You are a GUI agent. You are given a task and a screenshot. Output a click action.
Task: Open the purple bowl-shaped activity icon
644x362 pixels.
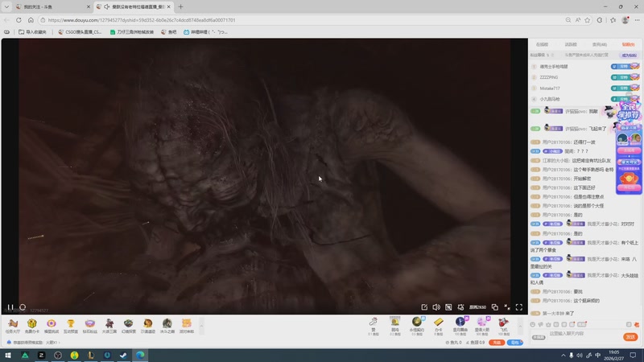pyautogui.click(x=90, y=326)
